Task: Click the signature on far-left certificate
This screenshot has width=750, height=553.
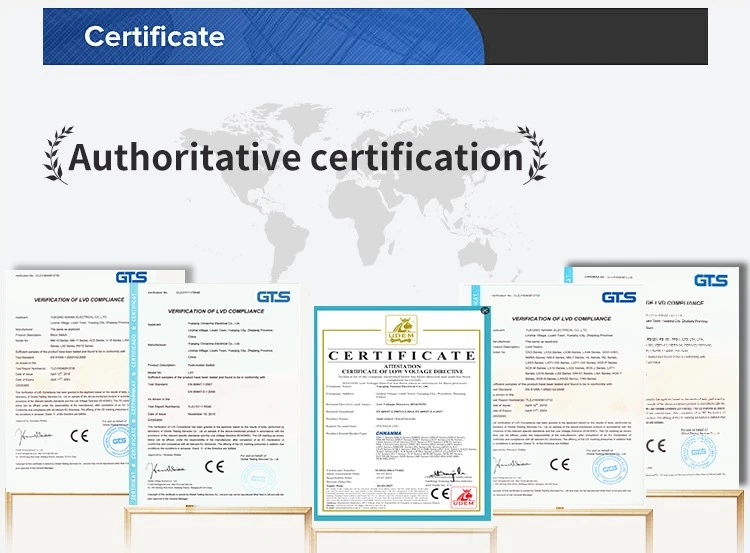Action: (x=33, y=436)
